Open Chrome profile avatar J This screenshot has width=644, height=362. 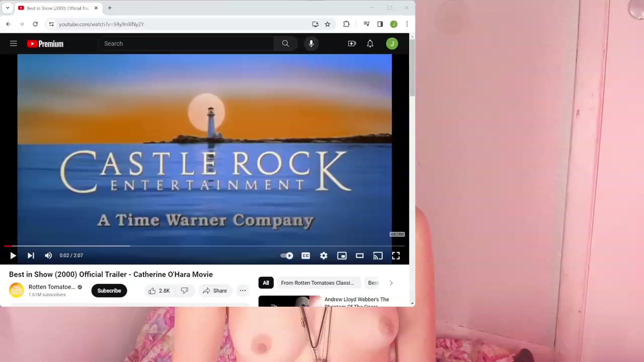click(394, 24)
